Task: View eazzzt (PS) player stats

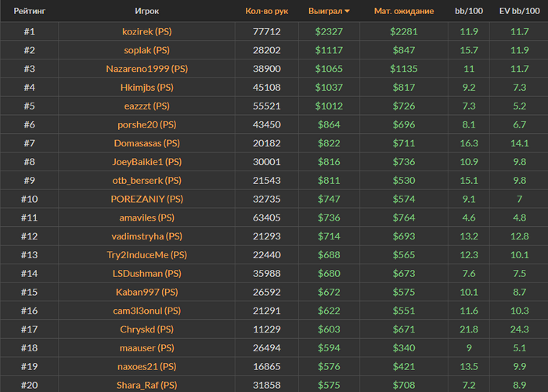Action: [146, 106]
